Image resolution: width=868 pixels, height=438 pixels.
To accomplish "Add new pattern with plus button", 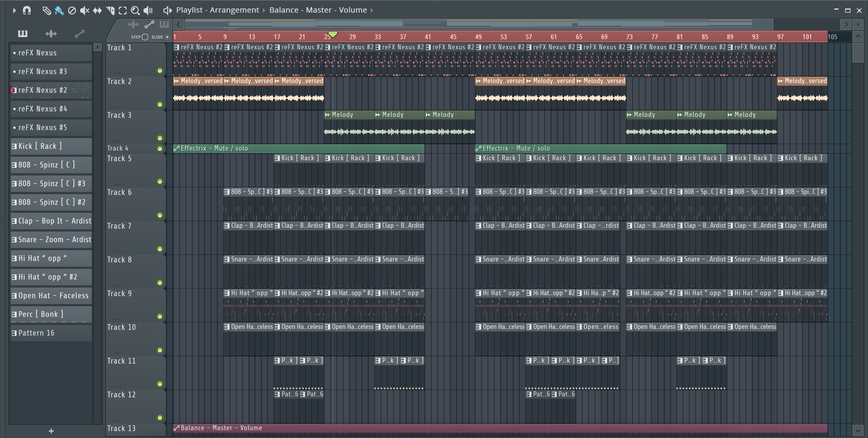I will pyautogui.click(x=51, y=431).
